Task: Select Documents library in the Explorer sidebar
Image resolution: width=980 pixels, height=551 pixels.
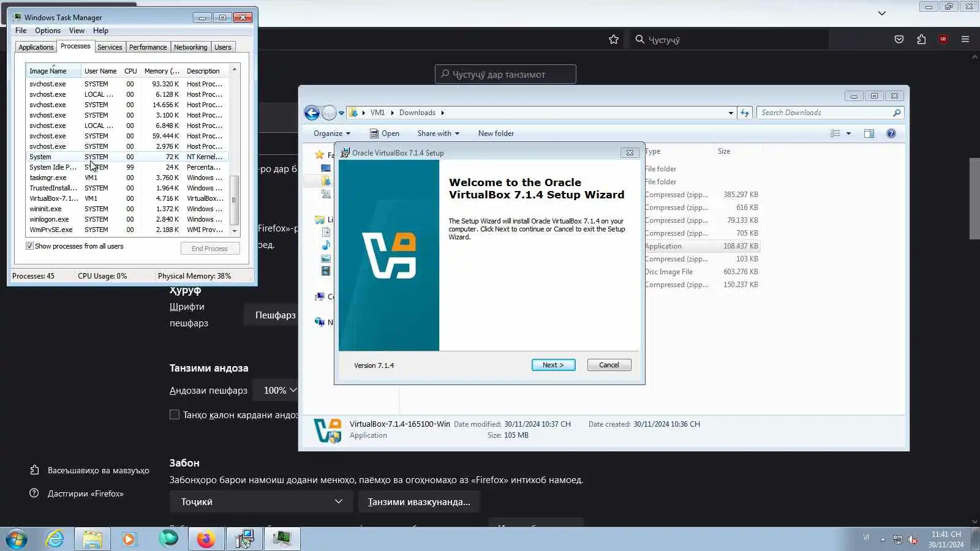Action: (326, 233)
